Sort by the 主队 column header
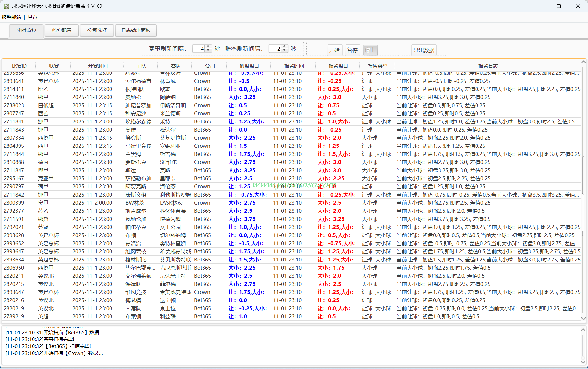This screenshot has height=369, width=588. pyautogui.click(x=141, y=66)
